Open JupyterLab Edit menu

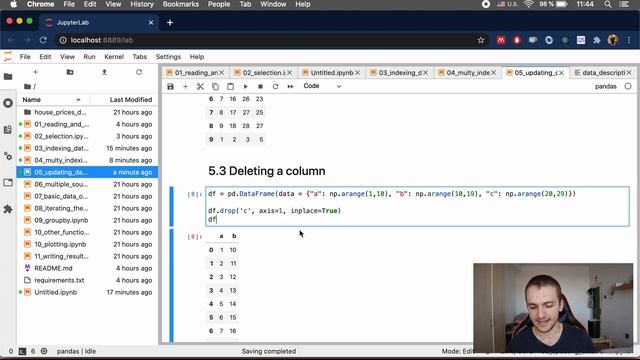[x=45, y=57]
